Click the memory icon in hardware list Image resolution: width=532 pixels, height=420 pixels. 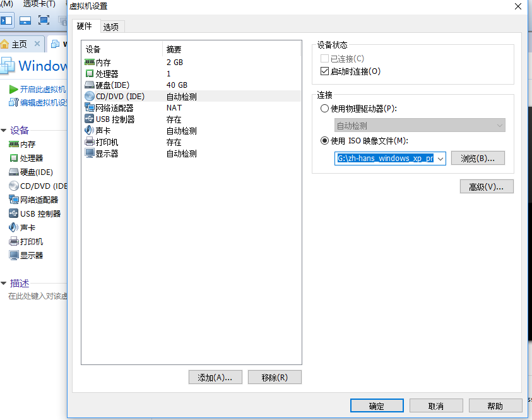90,62
